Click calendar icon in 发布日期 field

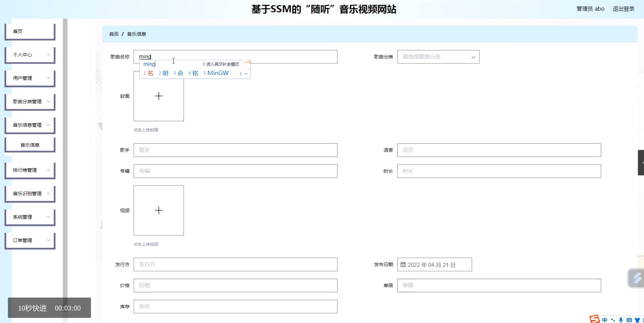tap(403, 264)
